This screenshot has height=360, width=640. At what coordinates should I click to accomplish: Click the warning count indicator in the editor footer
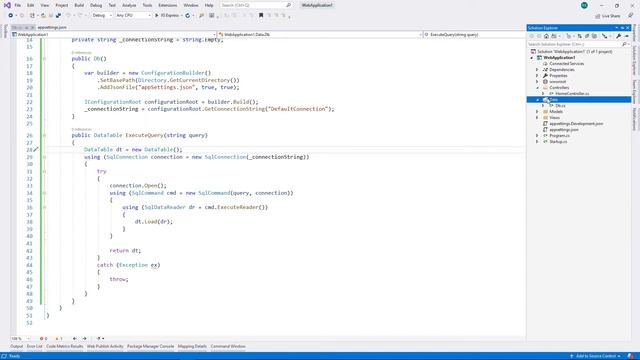point(59,338)
